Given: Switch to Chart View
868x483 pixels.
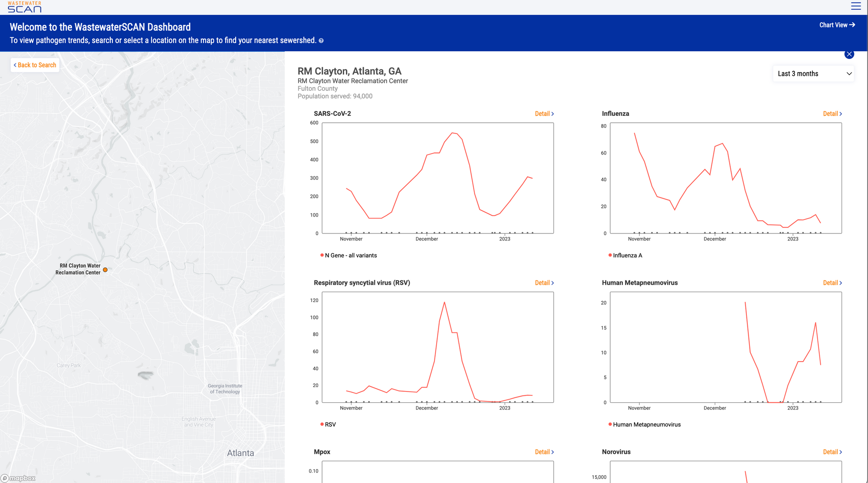Looking at the screenshot, I should 837,25.
